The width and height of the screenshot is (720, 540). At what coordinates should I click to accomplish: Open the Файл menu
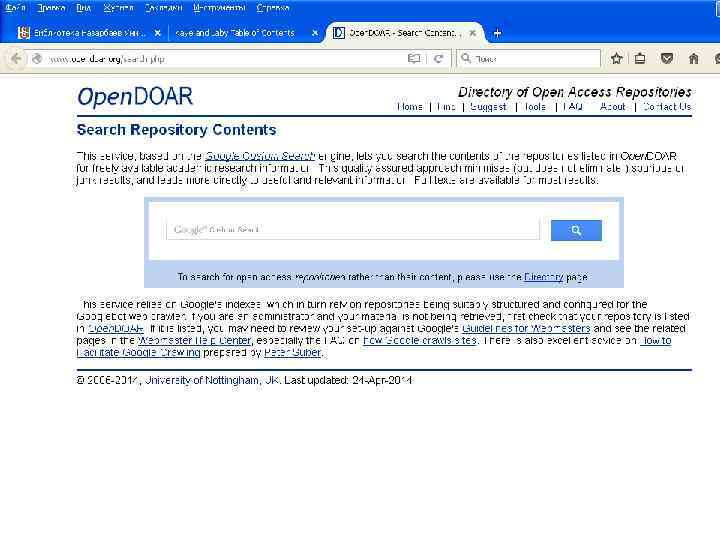(x=15, y=8)
